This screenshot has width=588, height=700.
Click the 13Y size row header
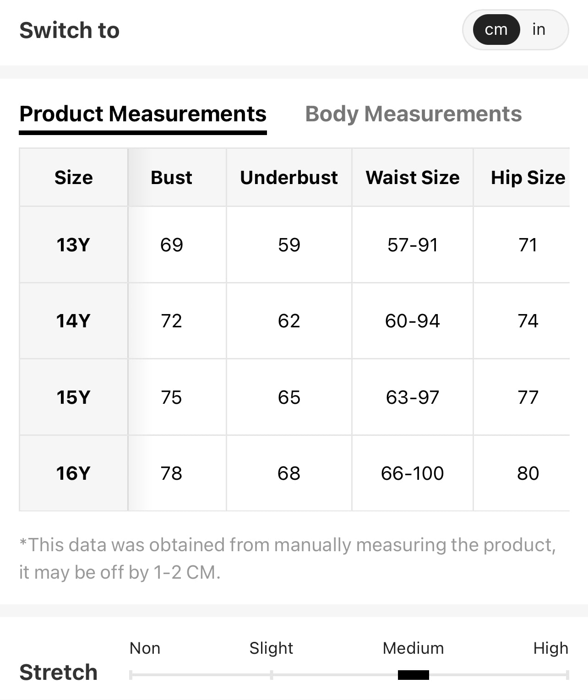[x=73, y=245]
